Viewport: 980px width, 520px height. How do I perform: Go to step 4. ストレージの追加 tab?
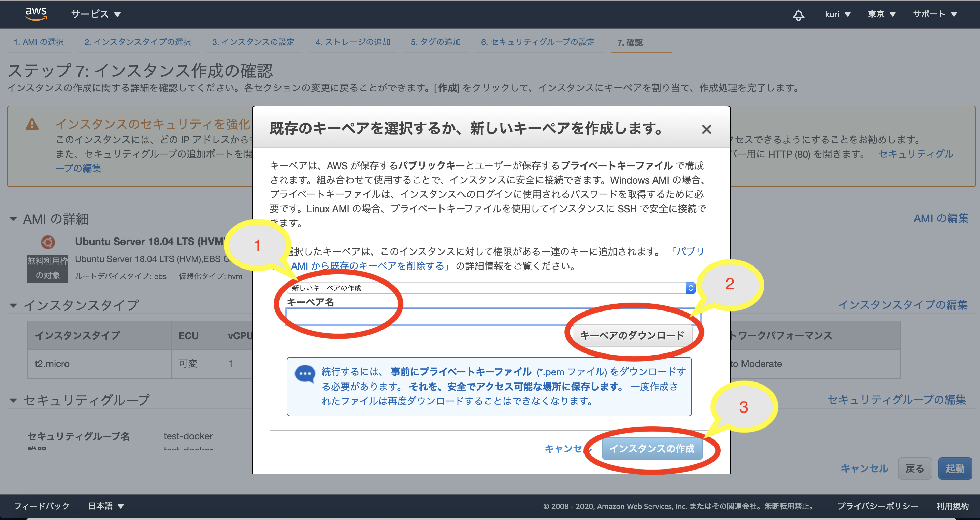pyautogui.click(x=353, y=42)
